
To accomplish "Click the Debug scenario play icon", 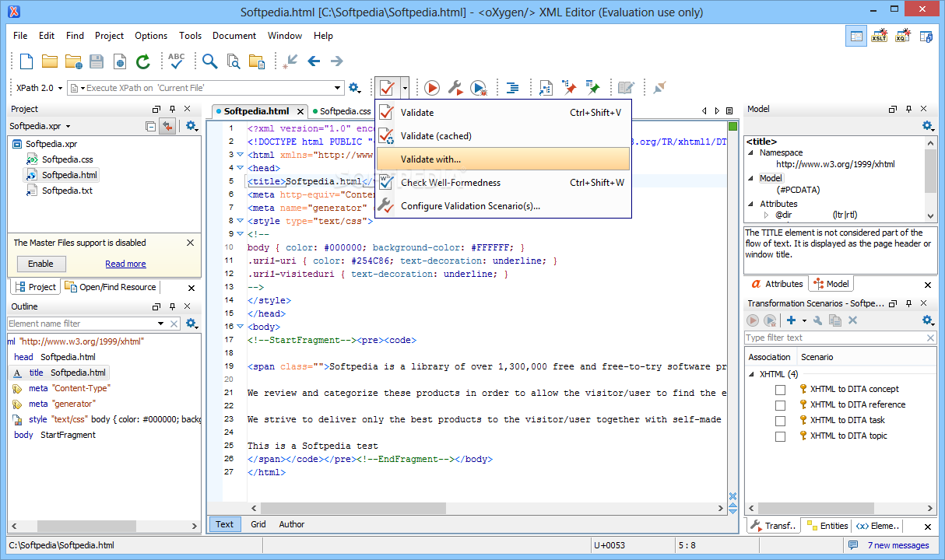I will (479, 88).
